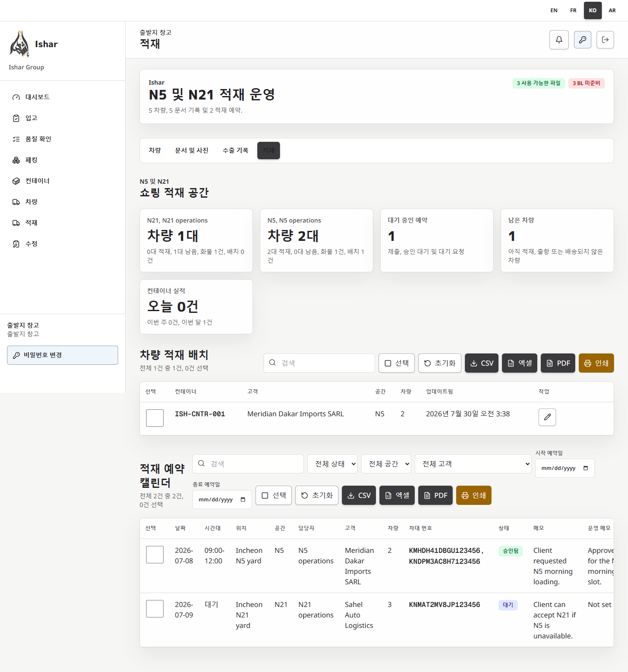Click the N21 operations 차량 1대 card
The image size is (628, 672).
(196, 240)
